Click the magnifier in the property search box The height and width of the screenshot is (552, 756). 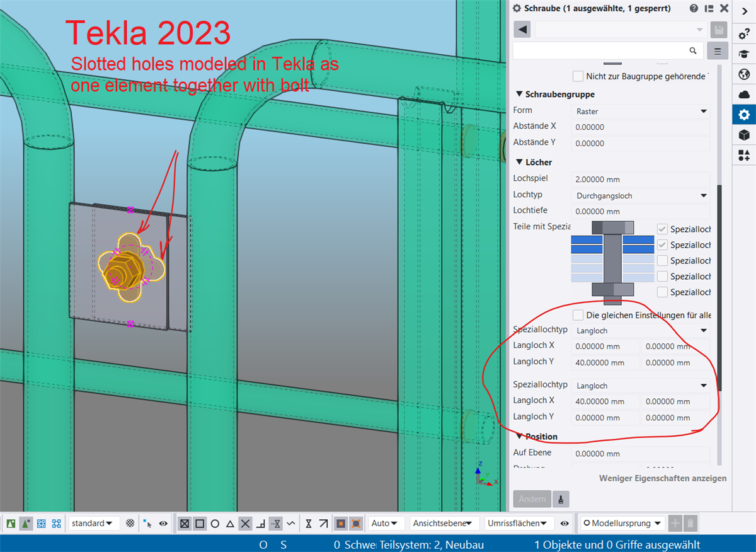pos(693,50)
